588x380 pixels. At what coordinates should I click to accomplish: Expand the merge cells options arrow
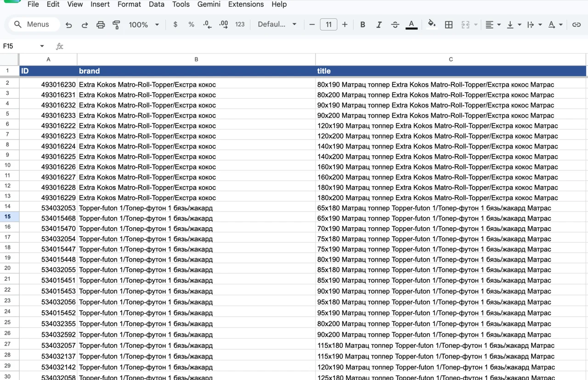tap(475, 25)
